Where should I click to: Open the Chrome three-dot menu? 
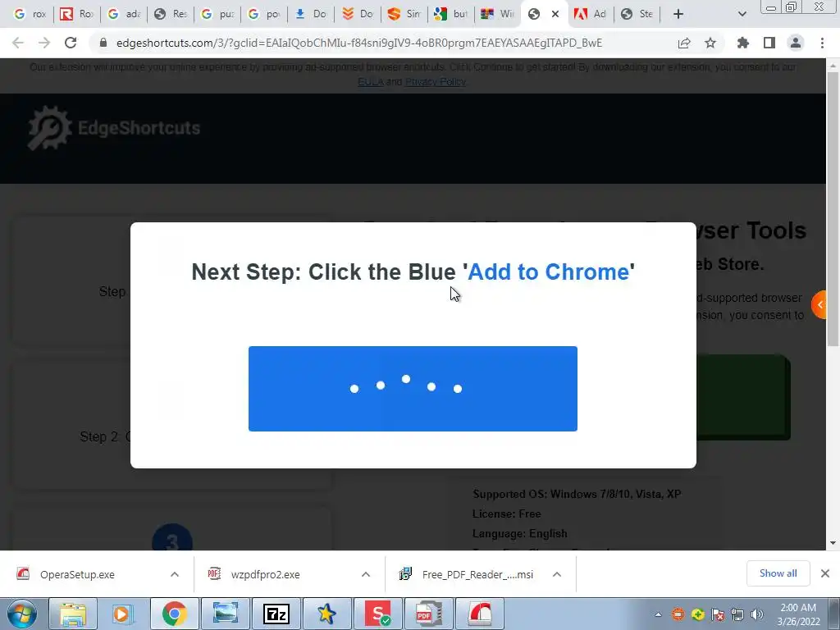822,43
